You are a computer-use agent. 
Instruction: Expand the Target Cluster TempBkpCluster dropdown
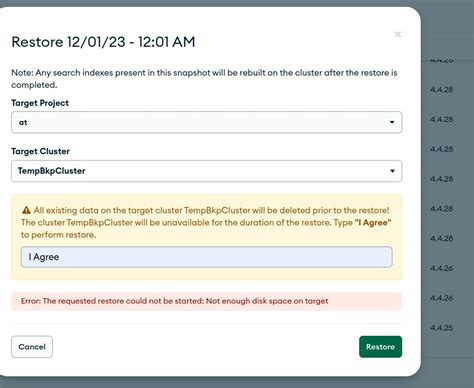(206, 171)
